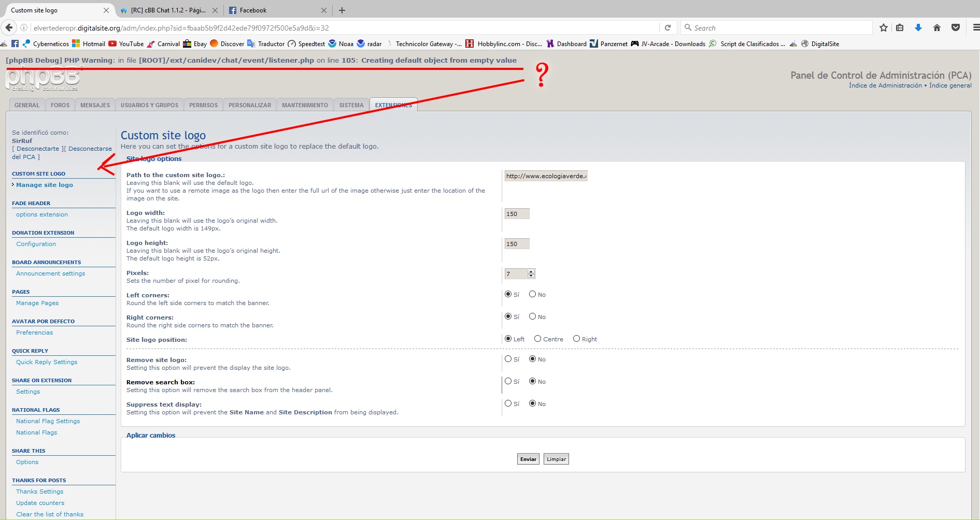Enable Sí for Remove site logo
Screen dimensions: 980x520
pyautogui.click(x=508, y=359)
